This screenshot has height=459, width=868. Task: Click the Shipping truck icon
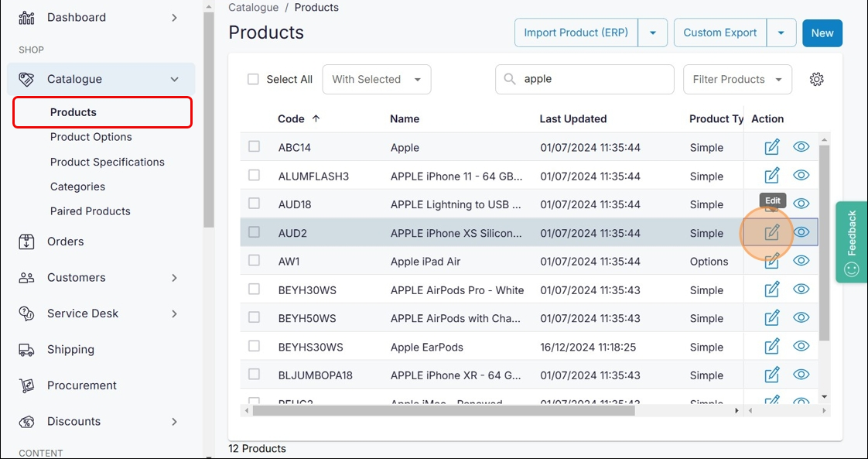point(26,350)
